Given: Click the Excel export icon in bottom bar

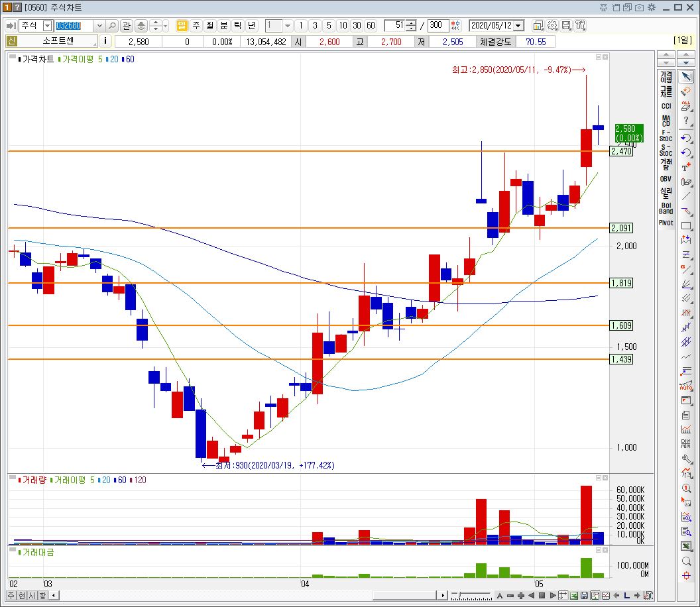Looking at the screenshot, I should [x=573, y=595].
